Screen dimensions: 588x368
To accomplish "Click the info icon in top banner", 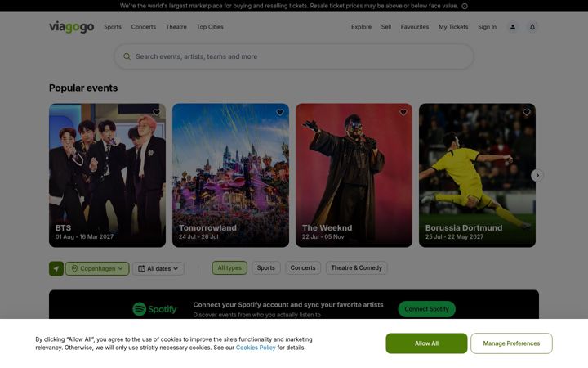I will coord(465,6).
